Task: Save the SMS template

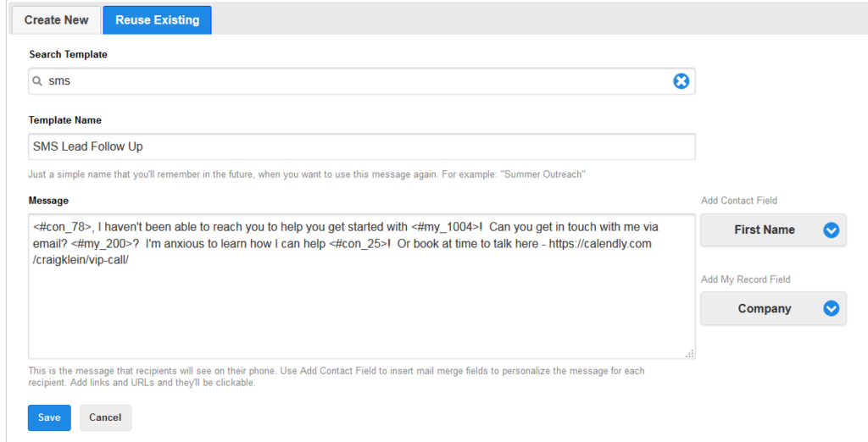Action: (49, 417)
